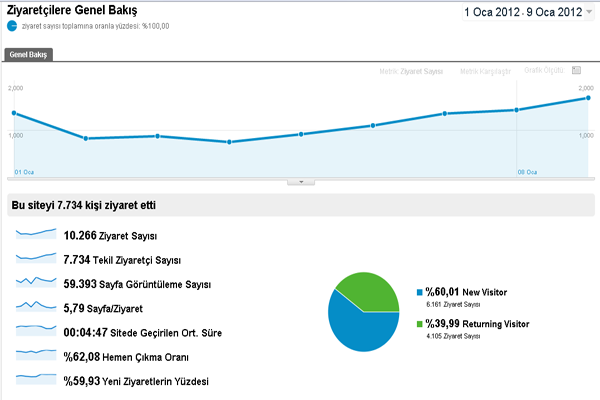Screen dimensions: 600x400
Task: Click the green Returning Visitor legend swatch
Action: click(x=419, y=325)
